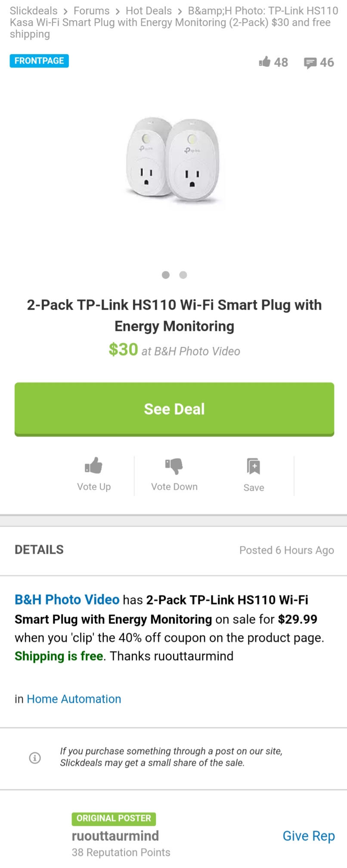
Task: Select the first image carousel dot
Action: click(166, 275)
